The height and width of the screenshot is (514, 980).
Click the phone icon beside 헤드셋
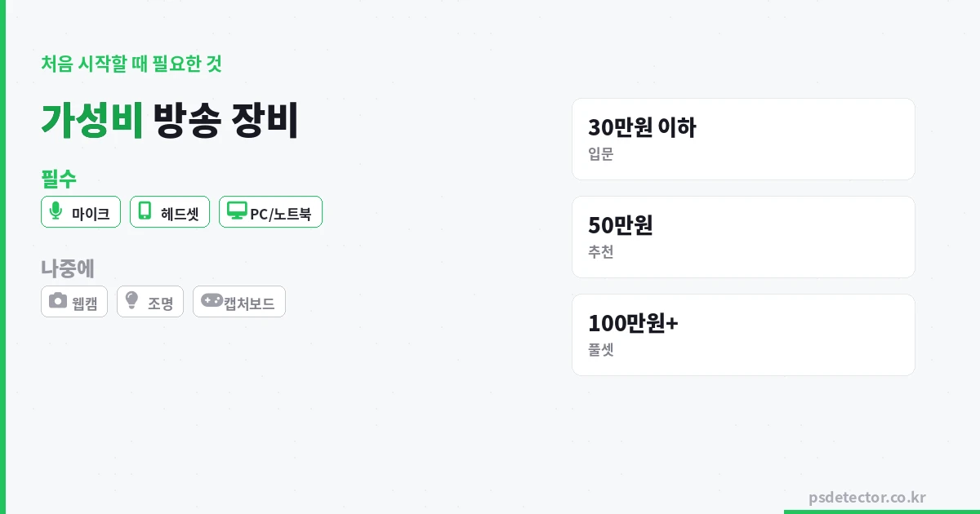[x=145, y=211]
